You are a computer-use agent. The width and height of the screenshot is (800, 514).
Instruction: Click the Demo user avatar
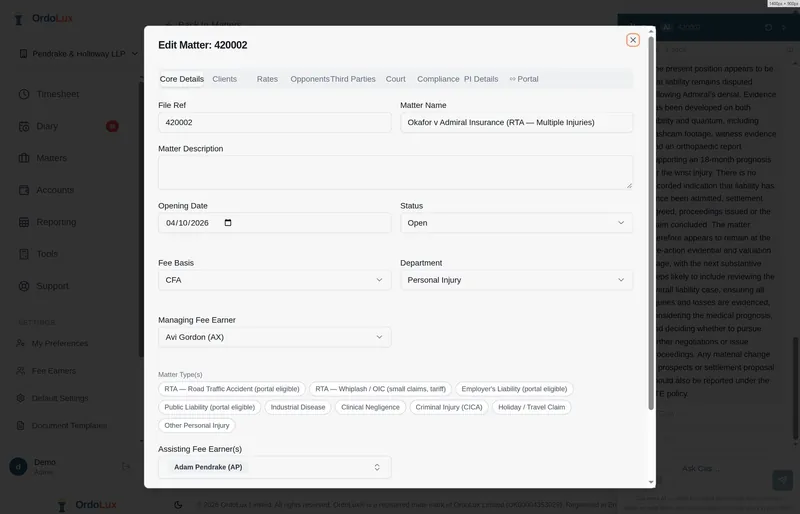[x=18, y=467]
